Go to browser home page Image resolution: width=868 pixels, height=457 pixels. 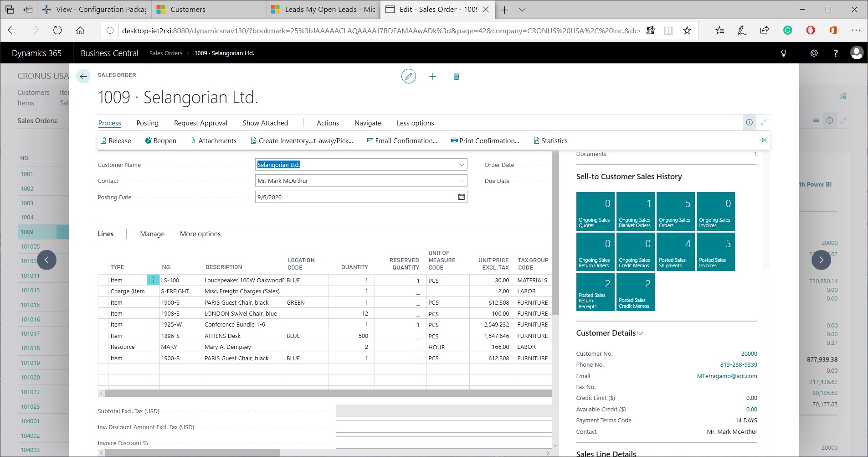(x=80, y=31)
